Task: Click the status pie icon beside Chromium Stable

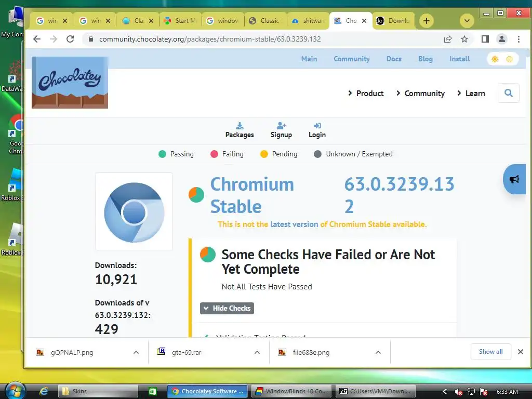Action: [x=196, y=195]
